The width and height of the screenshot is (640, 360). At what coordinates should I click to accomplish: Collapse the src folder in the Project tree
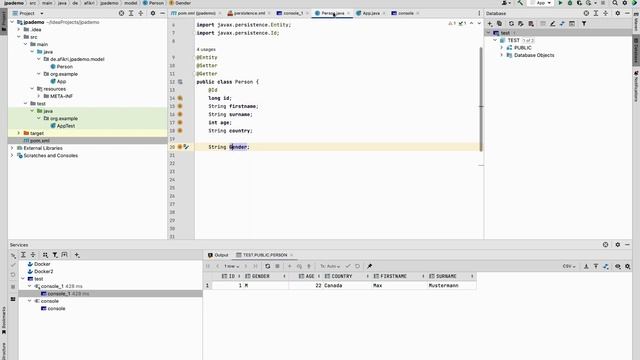coord(19,37)
